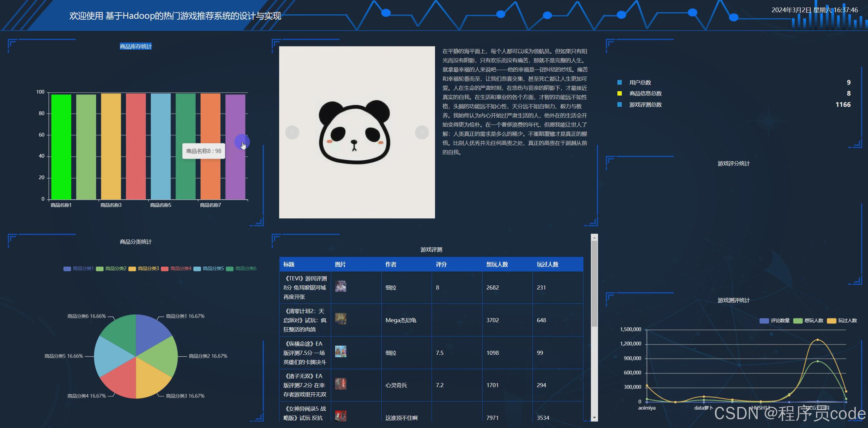Click the 商品库存统计 chart title
Screen dimensions: 868x428
click(x=135, y=47)
